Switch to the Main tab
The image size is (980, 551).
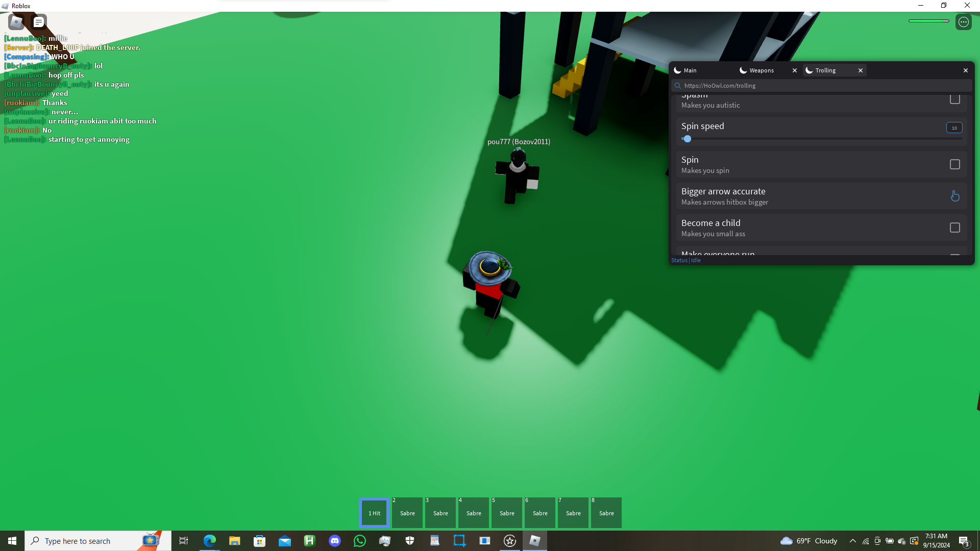coord(703,70)
